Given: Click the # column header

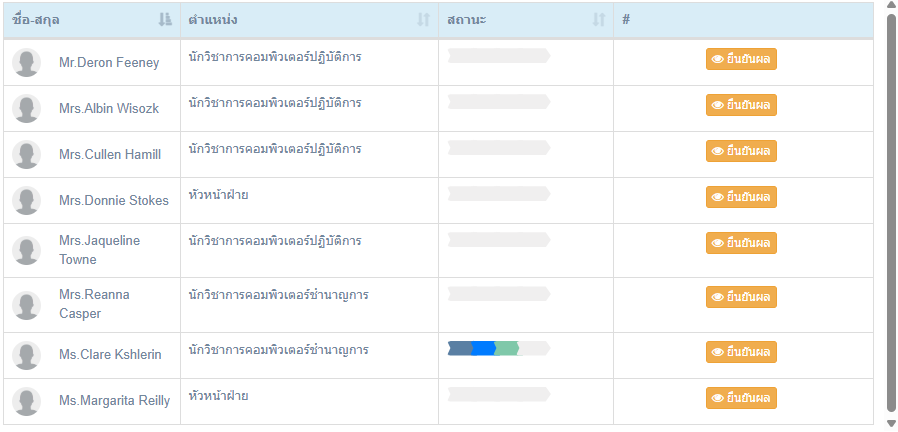Looking at the screenshot, I should point(743,20).
